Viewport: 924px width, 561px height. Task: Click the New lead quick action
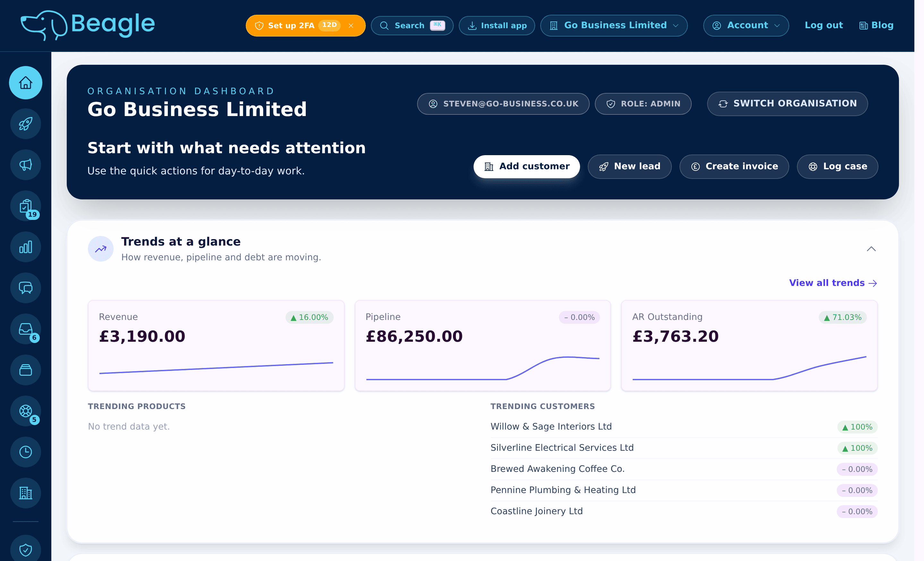click(629, 166)
